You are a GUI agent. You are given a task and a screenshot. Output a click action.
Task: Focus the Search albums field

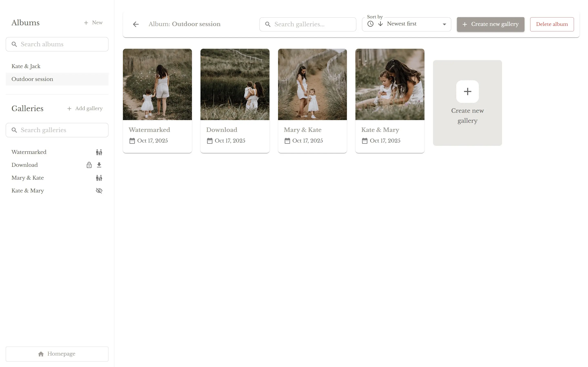57,44
